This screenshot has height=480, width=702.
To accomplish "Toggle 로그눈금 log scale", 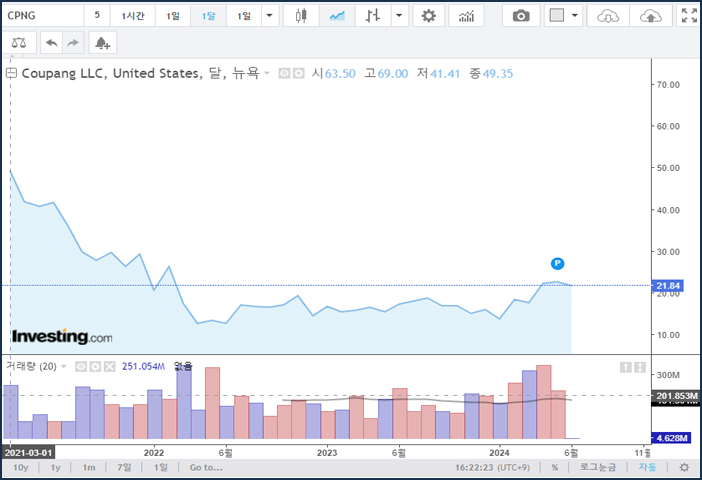I will [x=598, y=467].
